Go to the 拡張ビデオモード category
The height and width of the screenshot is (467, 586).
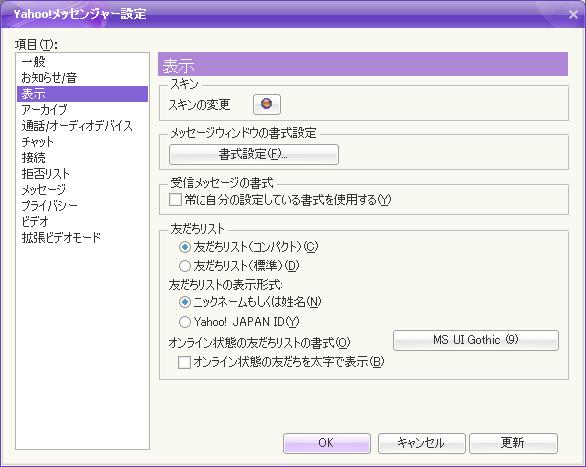coord(82,238)
